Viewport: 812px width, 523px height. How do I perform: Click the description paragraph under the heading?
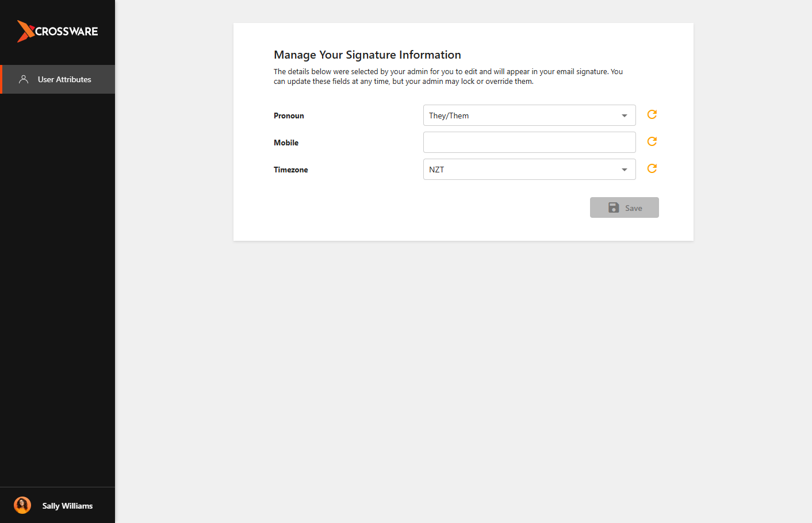pos(448,76)
